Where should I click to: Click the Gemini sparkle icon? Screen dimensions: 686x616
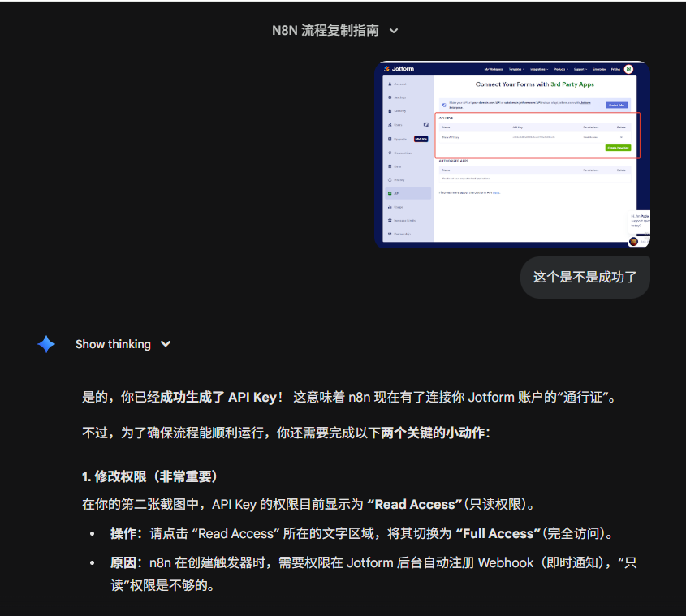(x=46, y=344)
